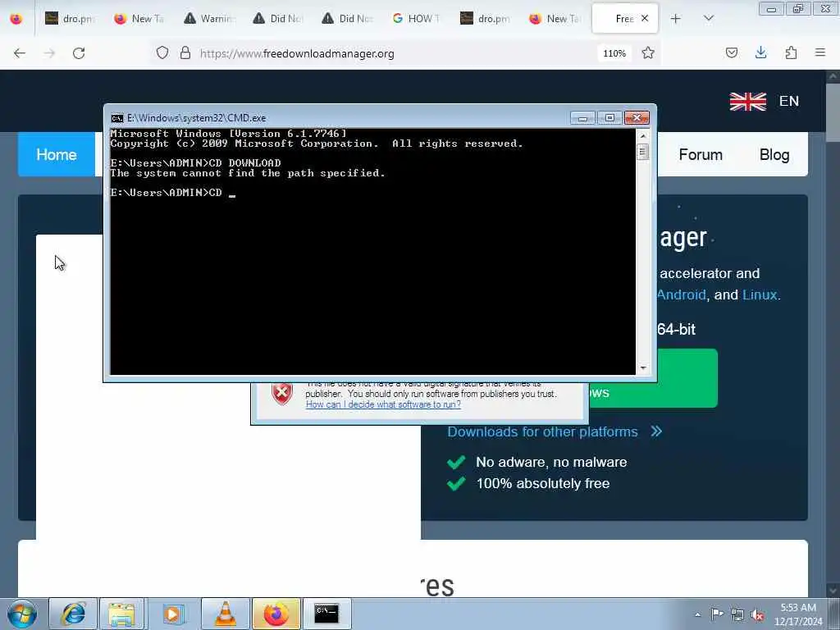Image resolution: width=840 pixels, height=630 pixels.
Task: Click 'The system cannot find the path specified.' line
Action: pyautogui.click(x=248, y=173)
